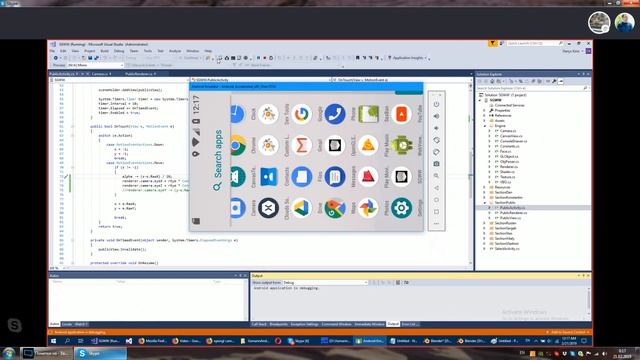The image size is (640, 360).
Task: Open the Android Settings gear app
Action: coord(401,208)
